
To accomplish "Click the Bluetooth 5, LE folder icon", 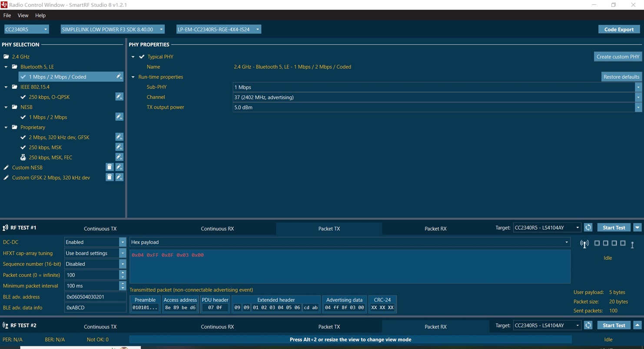I will (x=14, y=67).
